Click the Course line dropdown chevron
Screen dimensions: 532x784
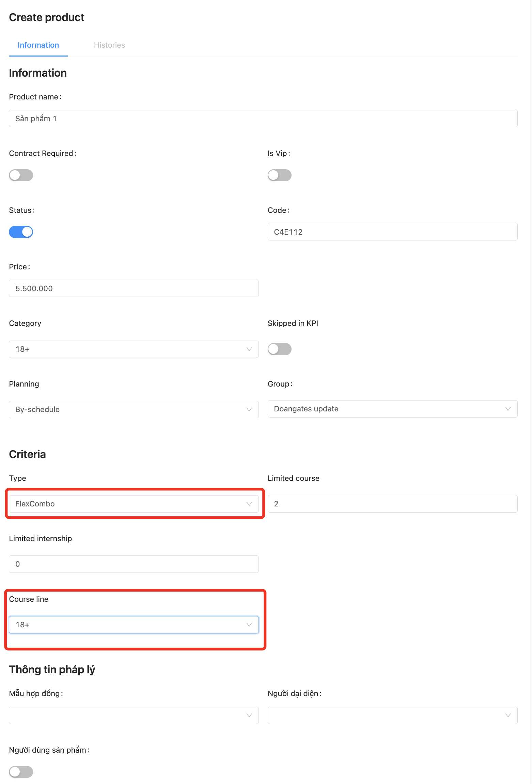(x=249, y=625)
